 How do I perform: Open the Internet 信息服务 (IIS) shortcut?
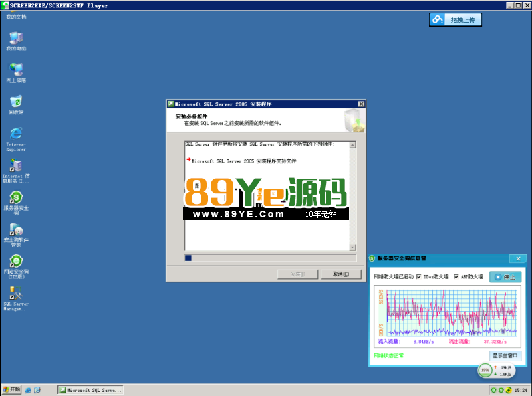coord(16,171)
